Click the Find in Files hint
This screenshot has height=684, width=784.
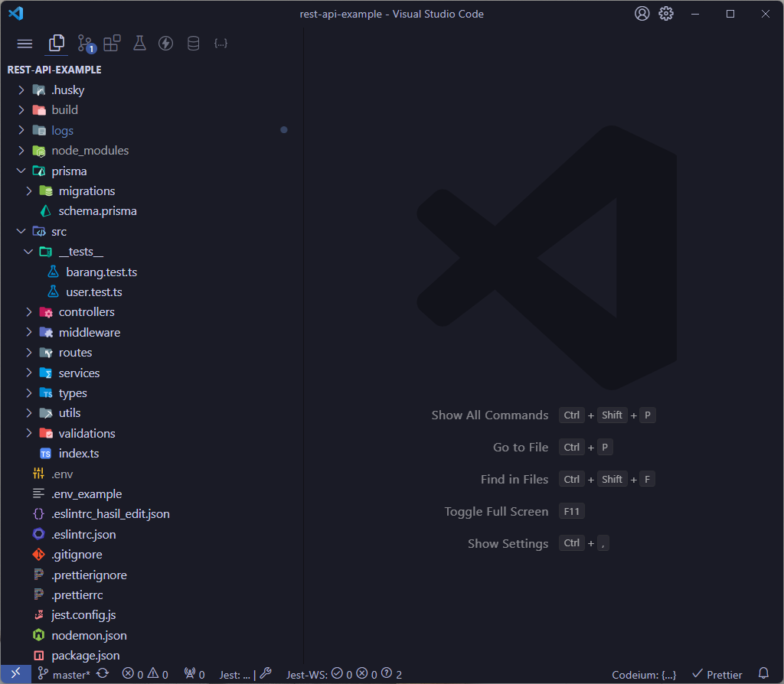tap(514, 479)
